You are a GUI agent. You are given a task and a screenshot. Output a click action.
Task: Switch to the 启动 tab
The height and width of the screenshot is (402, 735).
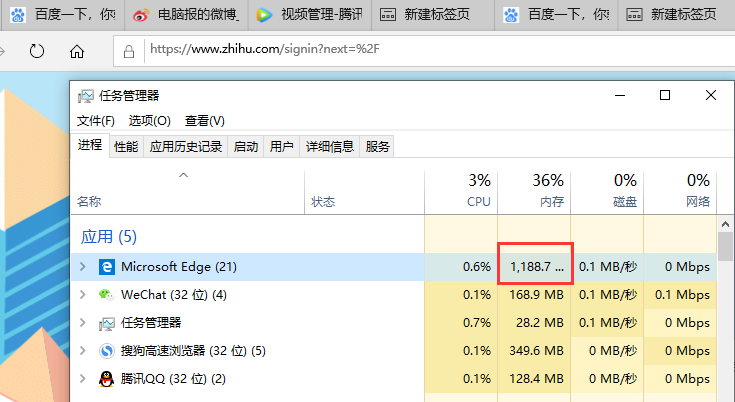[246, 147]
